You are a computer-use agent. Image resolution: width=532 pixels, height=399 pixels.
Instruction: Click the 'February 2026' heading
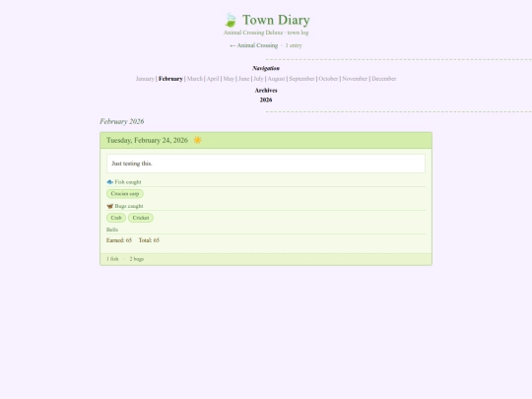point(122,121)
